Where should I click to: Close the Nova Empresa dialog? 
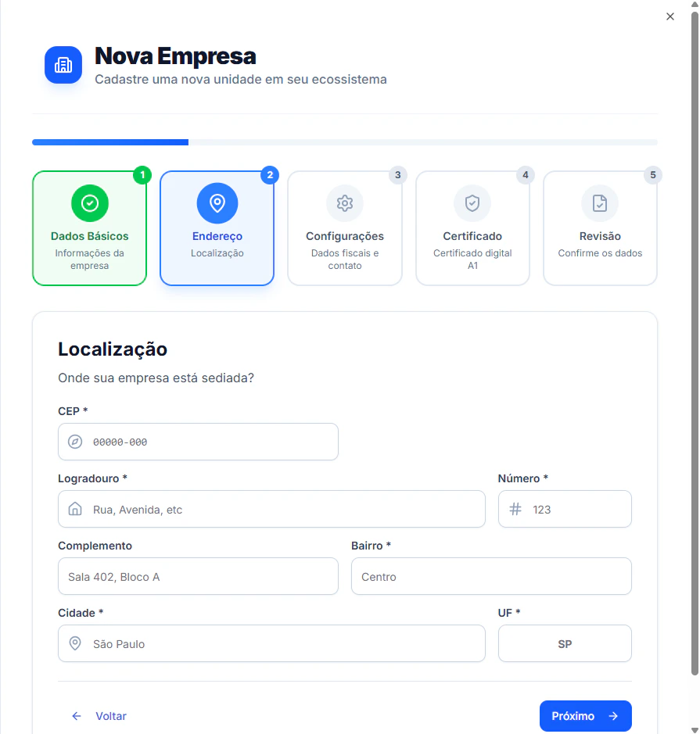click(x=670, y=16)
